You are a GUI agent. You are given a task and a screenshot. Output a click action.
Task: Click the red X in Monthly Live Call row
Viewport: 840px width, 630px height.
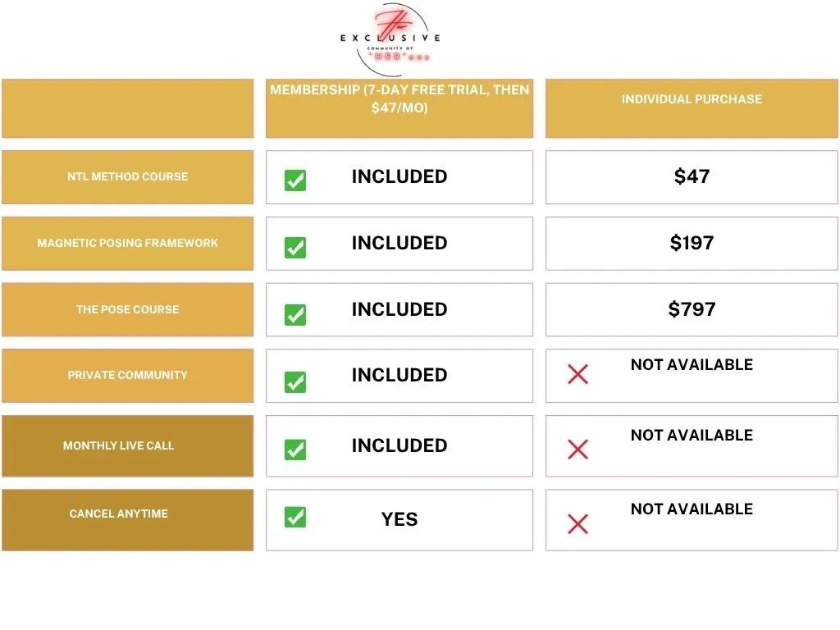click(x=577, y=450)
